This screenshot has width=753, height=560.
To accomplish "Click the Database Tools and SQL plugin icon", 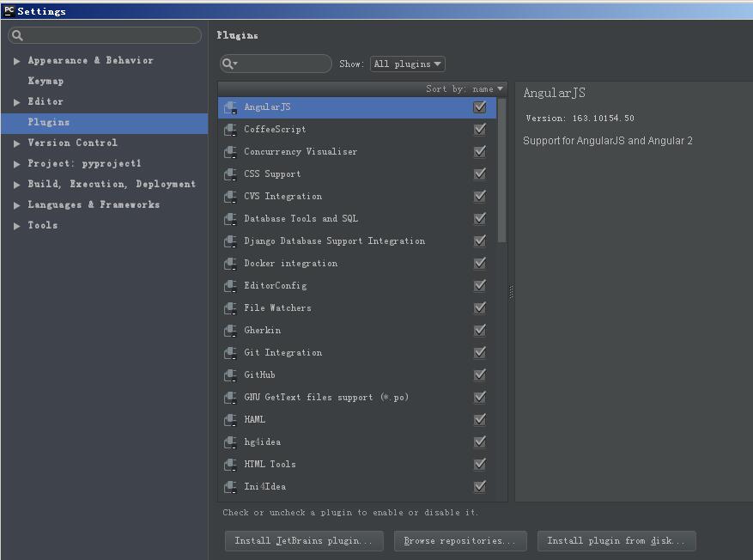I will [x=230, y=219].
